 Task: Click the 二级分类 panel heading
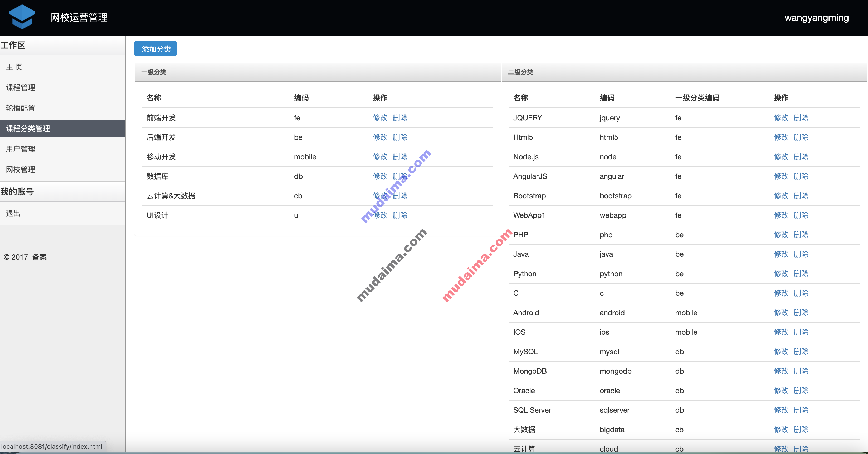coord(521,72)
